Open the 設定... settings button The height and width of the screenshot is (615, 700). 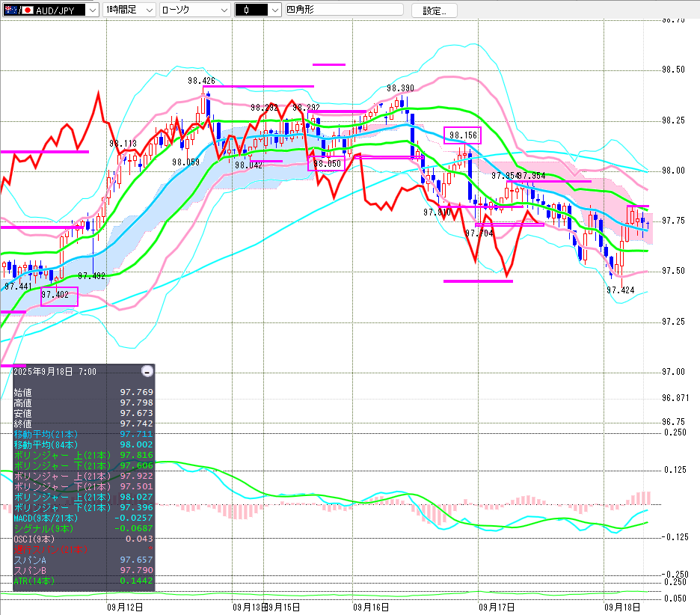435,10
